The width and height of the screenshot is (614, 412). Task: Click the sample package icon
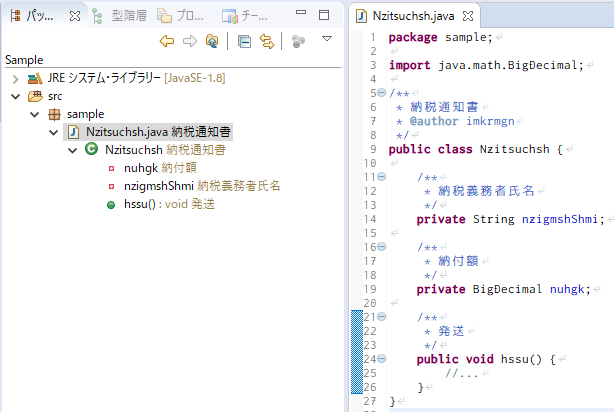point(54,114)
